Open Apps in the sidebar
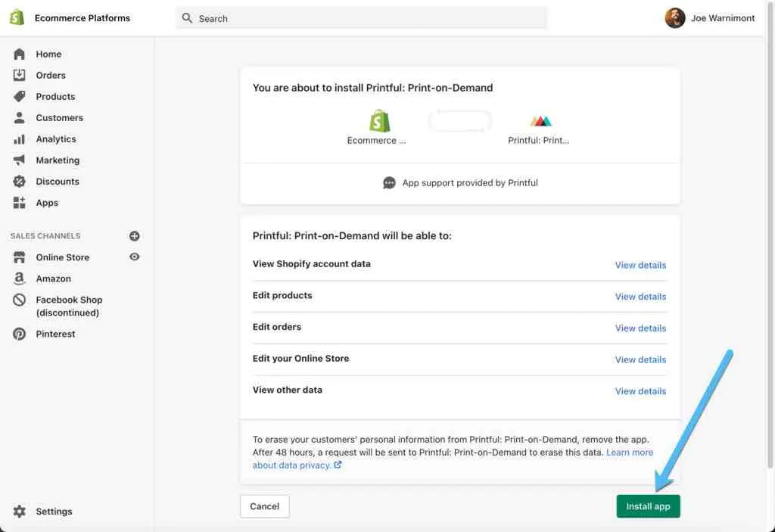The height and width of the screenshot is (532, 775). click(x=47, y=203)
